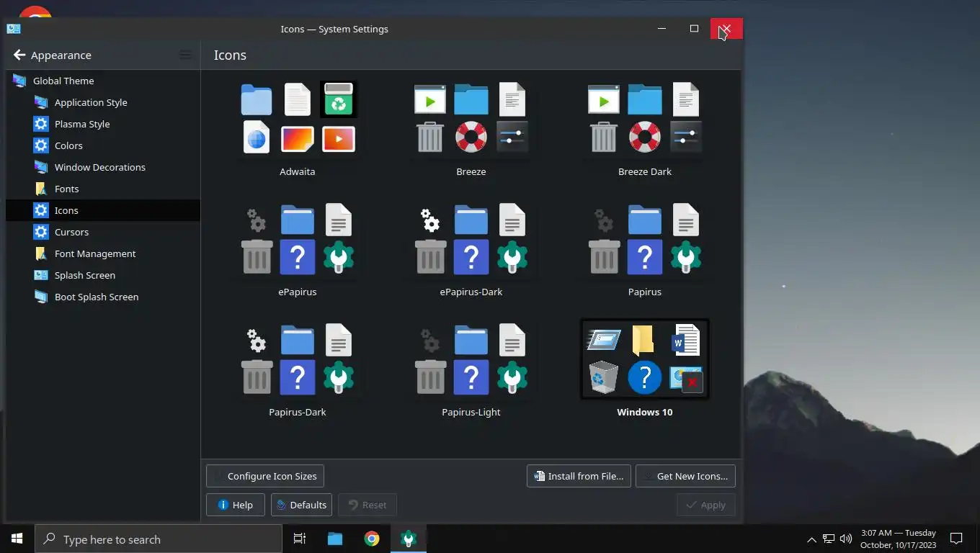Pick the ePapirus-Dark icon theme
980x553 pixels.
pos(471,248)
